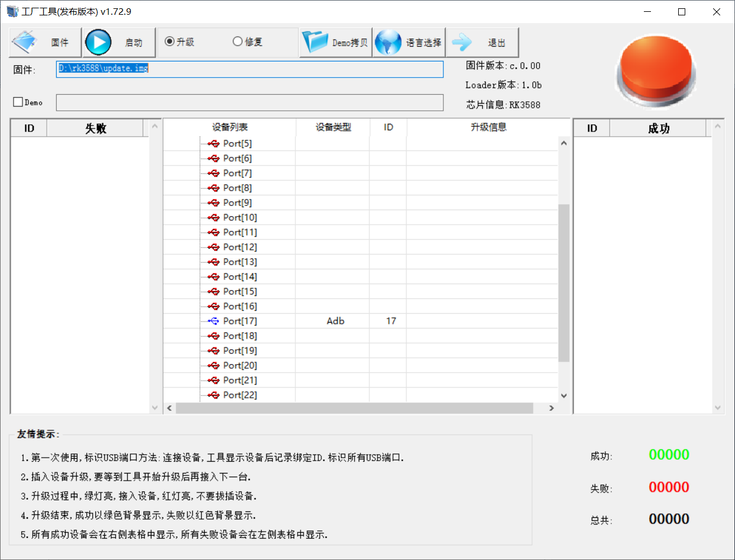This screenshot has width=735, height=560.
Task: Click success table scrollbar up arrow
Action: [718, 126]
